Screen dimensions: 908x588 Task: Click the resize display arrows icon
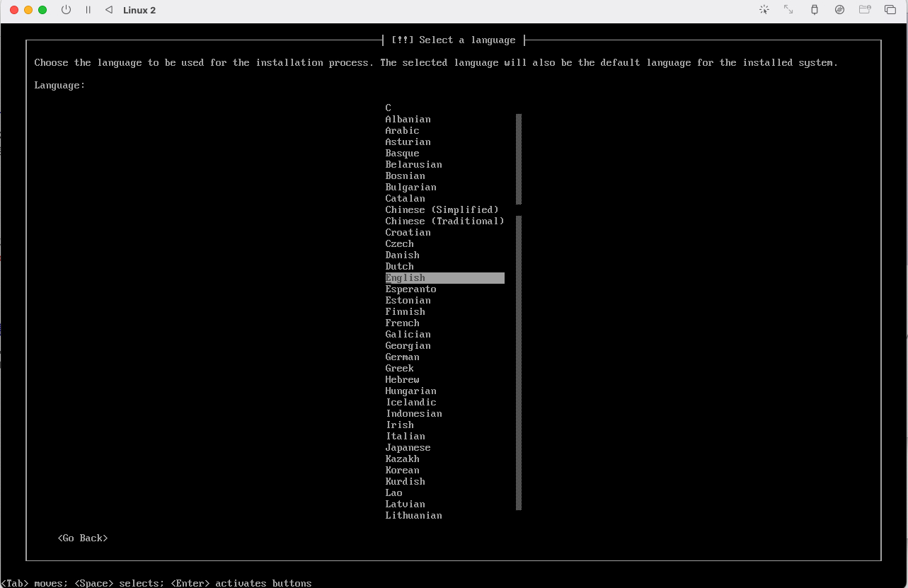pos(788,10)
